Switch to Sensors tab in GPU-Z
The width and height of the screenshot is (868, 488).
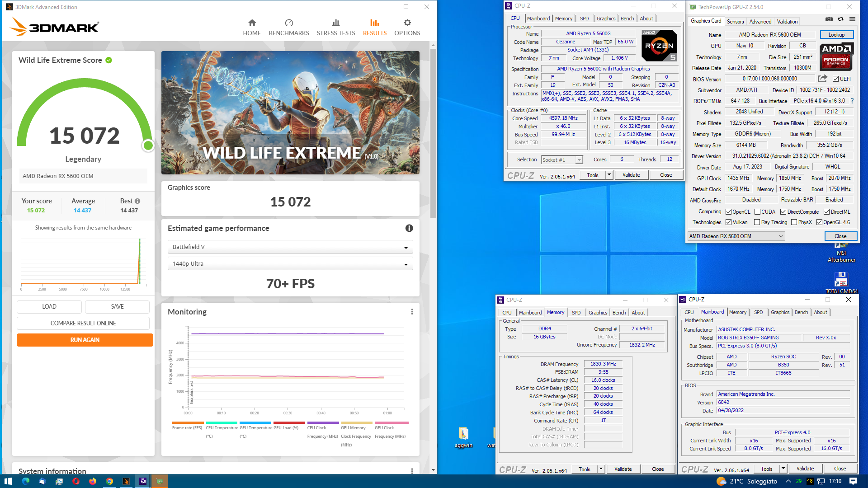tap(735, 21)
